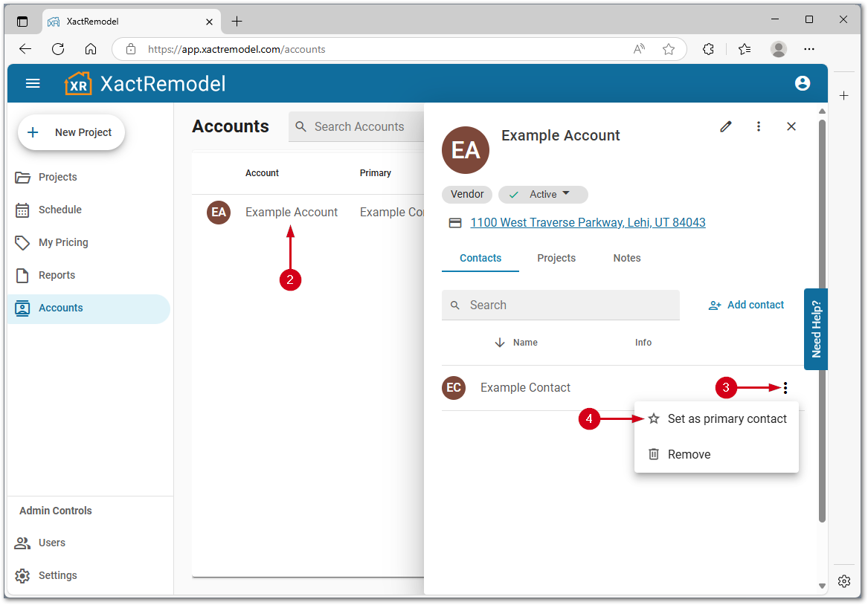
Task: Open the browser home page
Action: [x=91, y=49]
